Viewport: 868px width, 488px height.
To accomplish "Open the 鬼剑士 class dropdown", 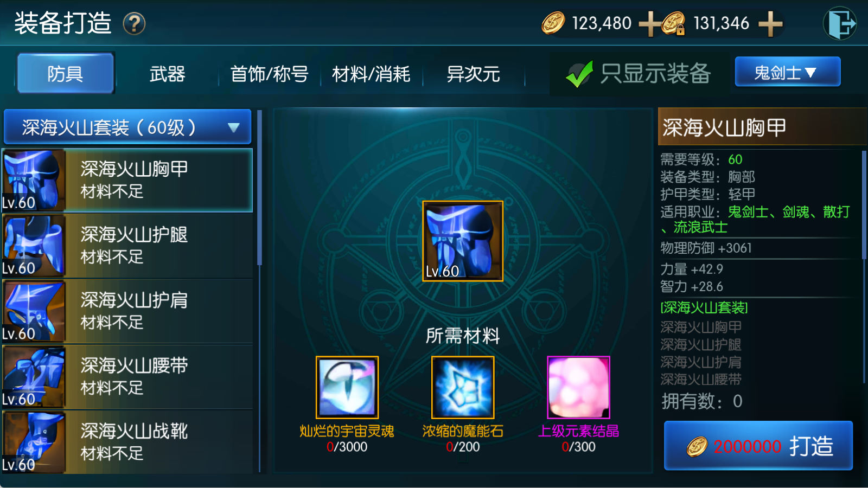I will point(788,72).
